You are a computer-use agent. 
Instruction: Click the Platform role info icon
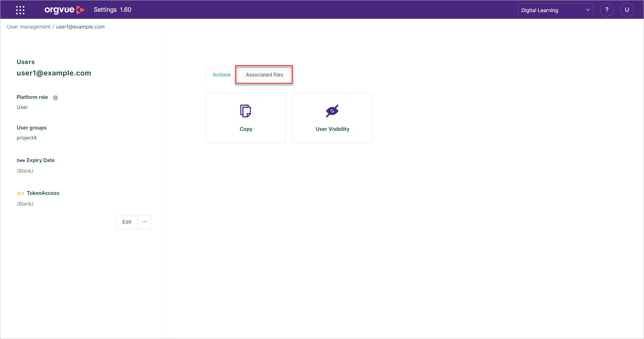pyautogui.click(x=56, y=98)
